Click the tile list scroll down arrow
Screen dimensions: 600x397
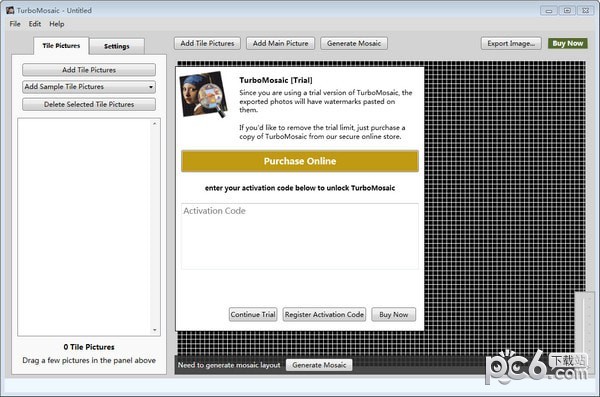pyautogui.click(x=155, y=330)
